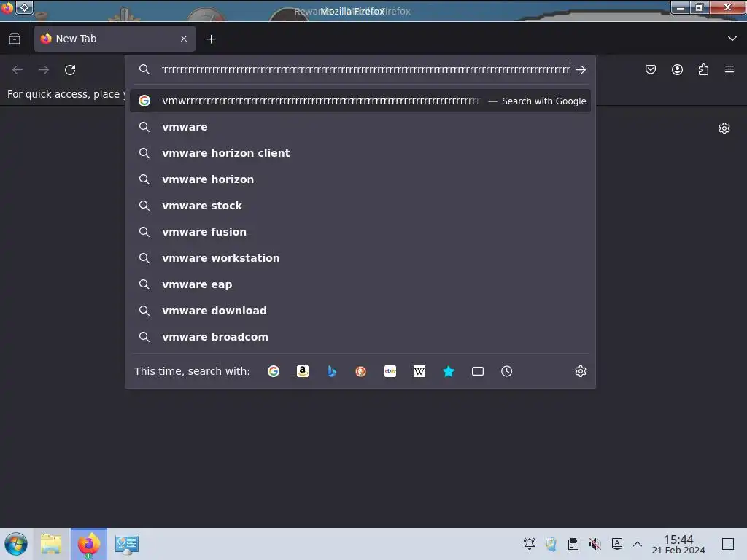Go back one page

[x=18, y=70]
